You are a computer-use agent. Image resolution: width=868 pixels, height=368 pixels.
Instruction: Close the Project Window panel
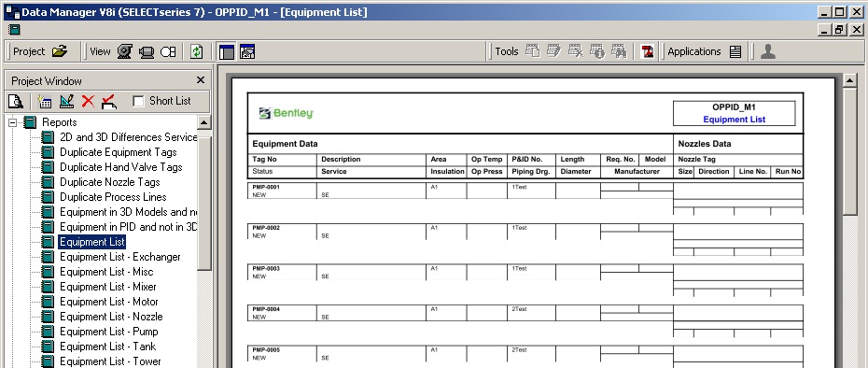pos(201,80)
